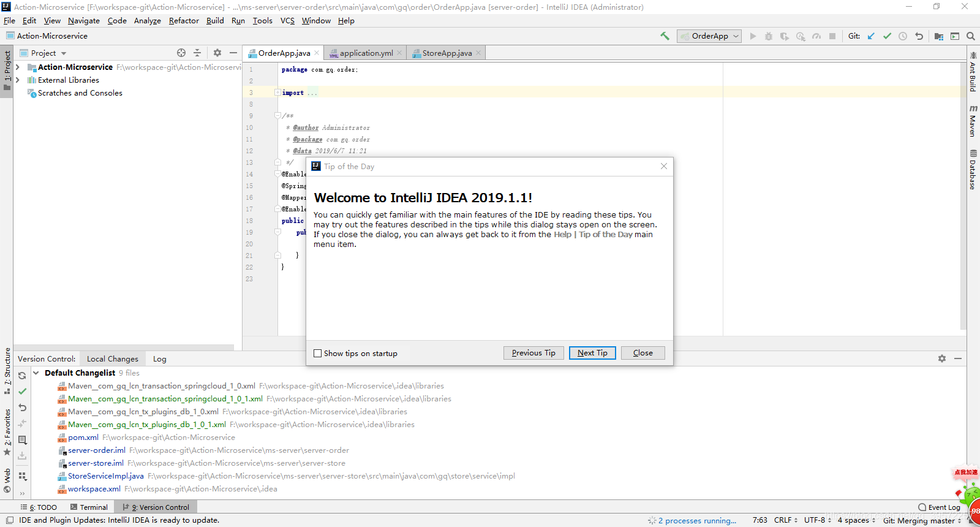This screenshot has width=980, height=527.
Task: Click the Previous Tip button
Action: [533, 353]
